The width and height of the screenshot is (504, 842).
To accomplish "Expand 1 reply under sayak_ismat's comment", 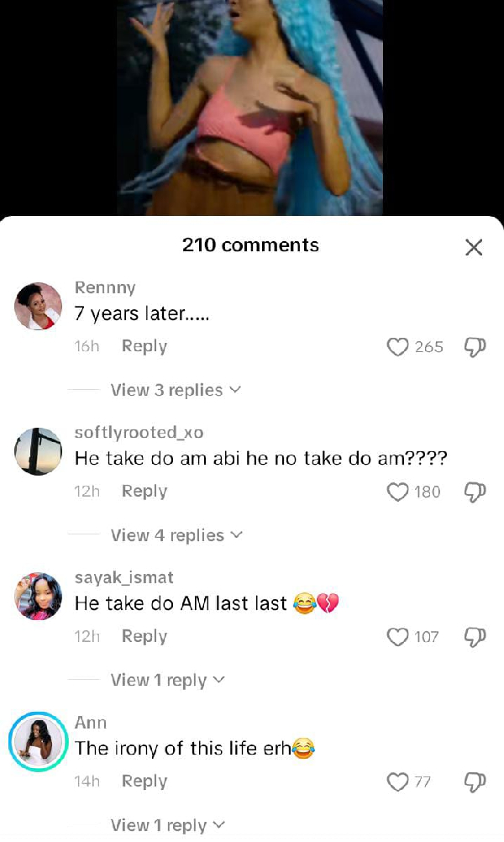I will [x=167, y=681].
